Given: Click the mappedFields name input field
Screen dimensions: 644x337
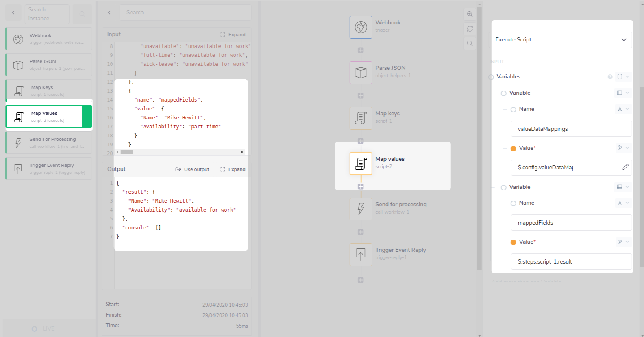Looking at the screenshot, I should 571,223.
